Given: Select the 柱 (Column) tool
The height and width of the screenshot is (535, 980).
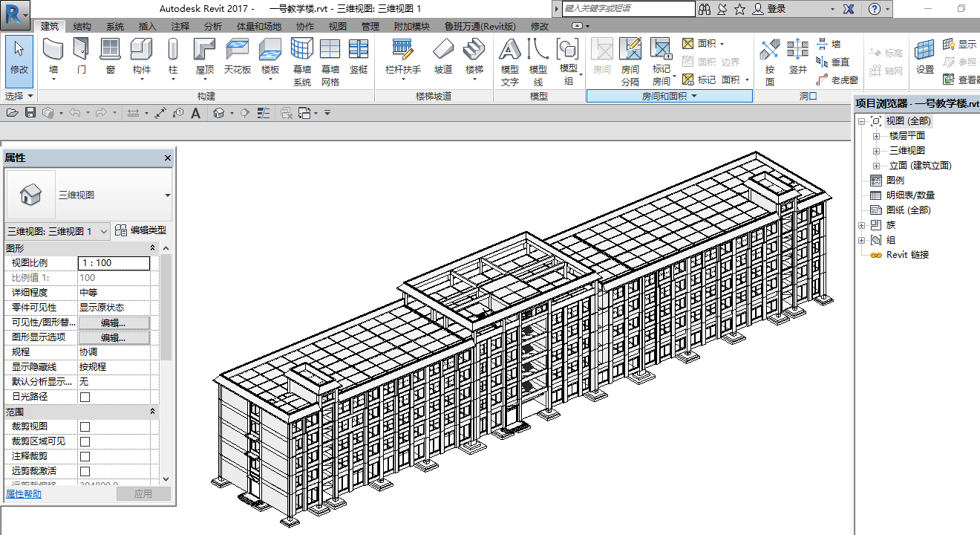Looking at the screenshot, I should click(x=173, y=58).
